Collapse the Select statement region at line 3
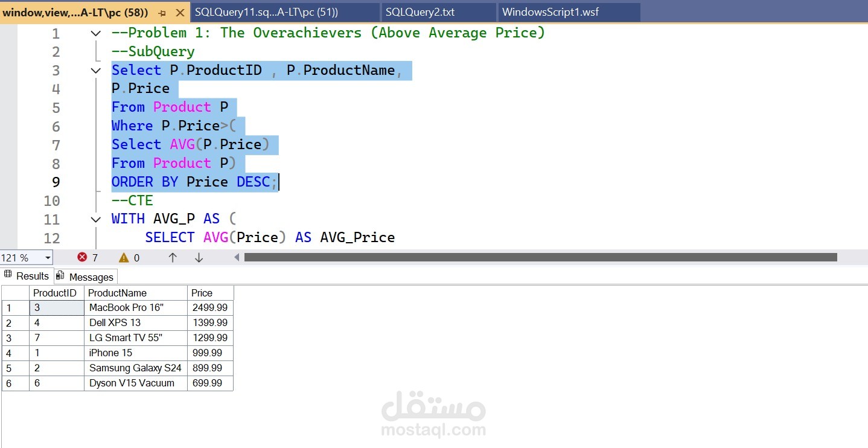This screenshot has width=868, height=448. coord(95,71)
